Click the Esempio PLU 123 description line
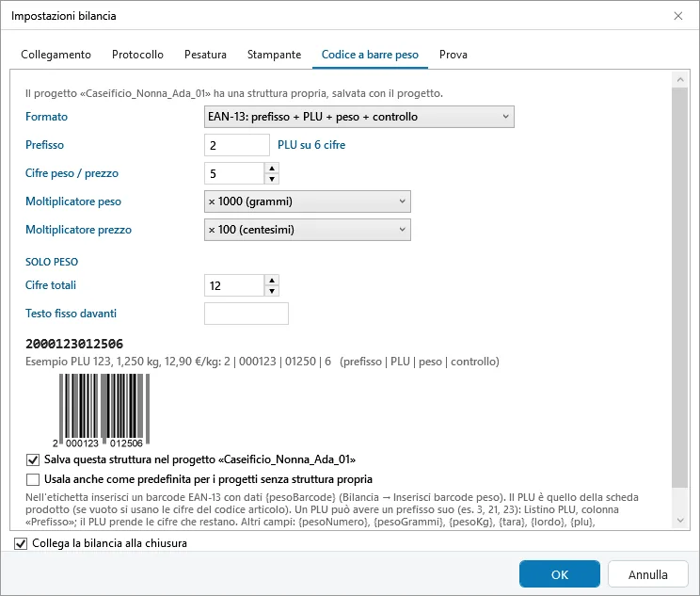Image resolution: width=700 pixels, height=596 pixels. (262, 362)
